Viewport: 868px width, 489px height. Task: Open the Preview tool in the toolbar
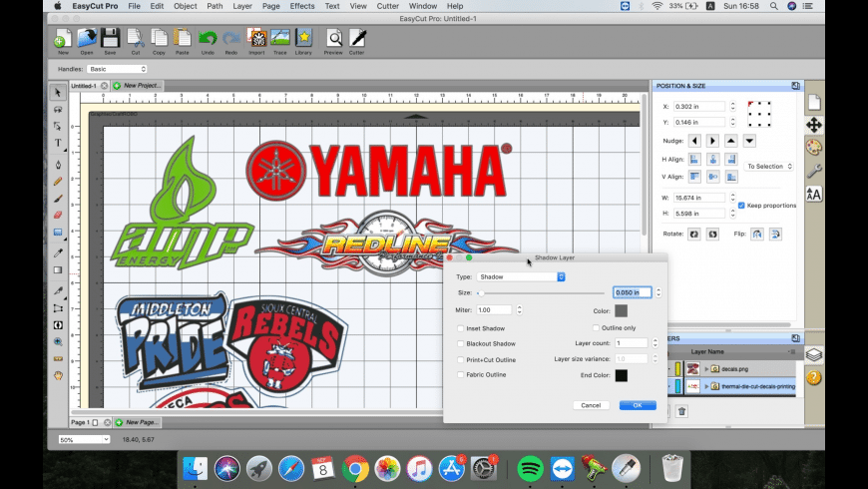(x=333, y=41)
